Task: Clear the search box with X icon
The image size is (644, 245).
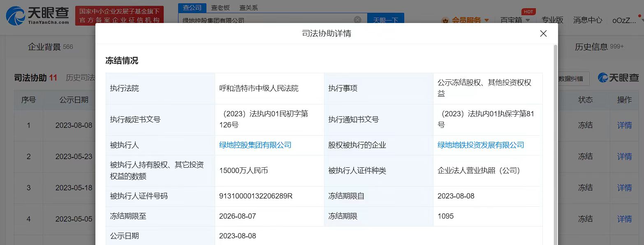Action: point(358,19)
